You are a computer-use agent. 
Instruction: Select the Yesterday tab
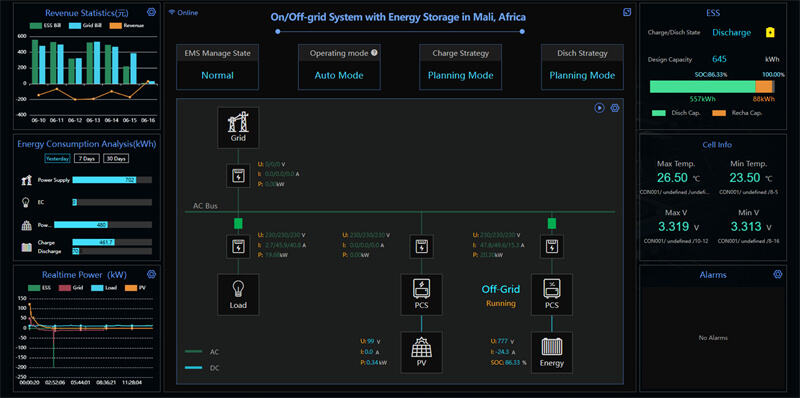(x=57, y=159)
